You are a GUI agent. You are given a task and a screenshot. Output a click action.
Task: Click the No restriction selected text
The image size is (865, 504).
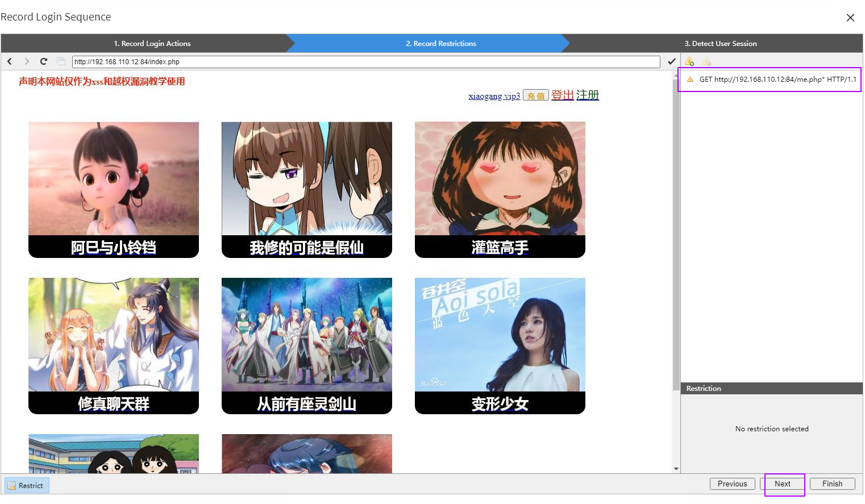(771, 429)
